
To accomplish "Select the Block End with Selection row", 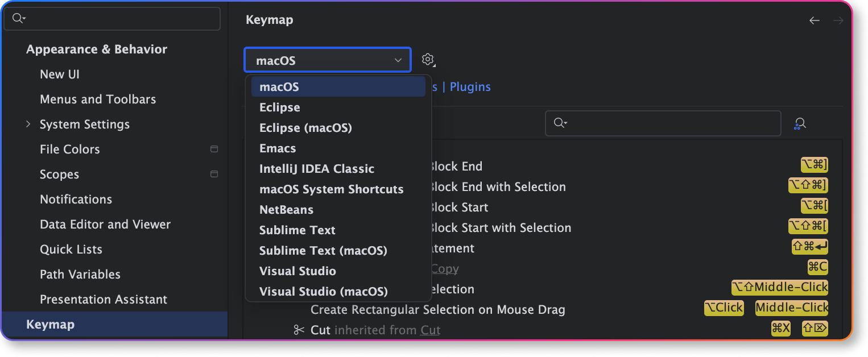I will 544,187.
